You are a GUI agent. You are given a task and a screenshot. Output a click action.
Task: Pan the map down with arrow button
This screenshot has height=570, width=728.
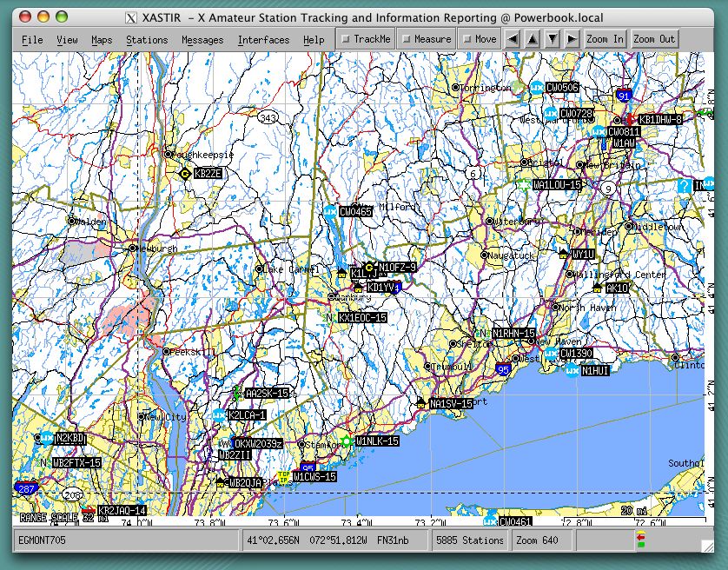point(552,39)
